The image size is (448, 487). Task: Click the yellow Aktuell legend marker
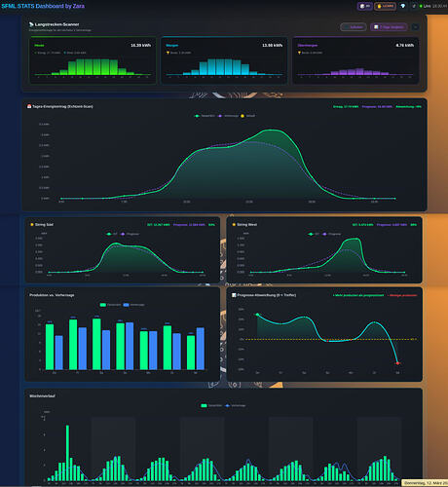coord(243,116)
